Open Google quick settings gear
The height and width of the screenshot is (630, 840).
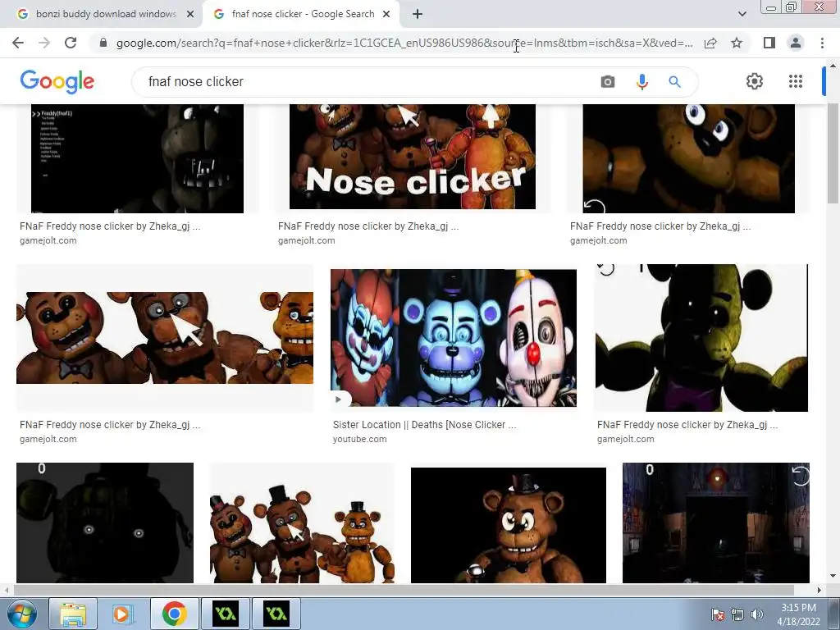click(x=755, y=81)
